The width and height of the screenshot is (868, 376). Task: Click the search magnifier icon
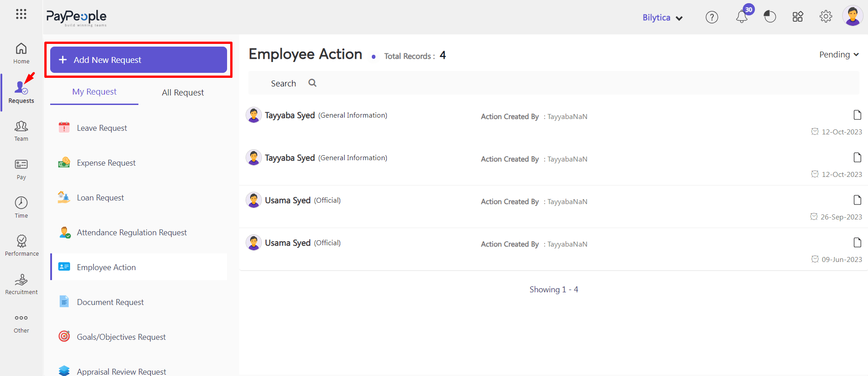312,83
